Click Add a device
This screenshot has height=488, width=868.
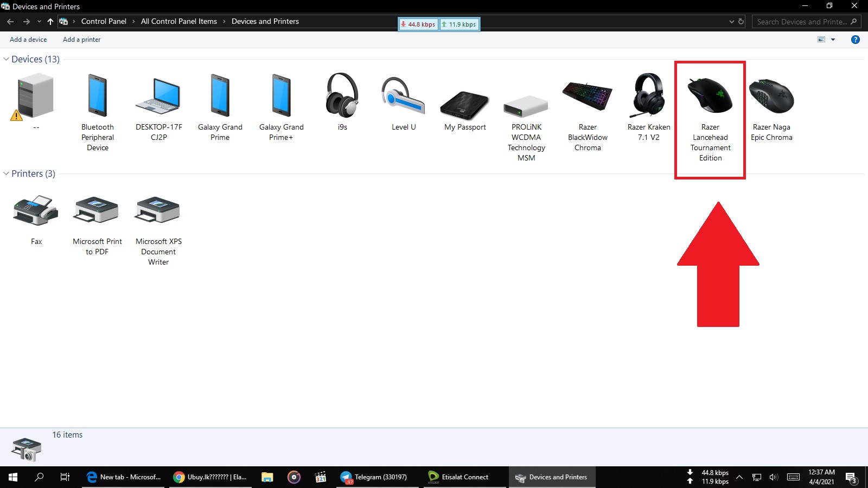(x=28, y=40)
